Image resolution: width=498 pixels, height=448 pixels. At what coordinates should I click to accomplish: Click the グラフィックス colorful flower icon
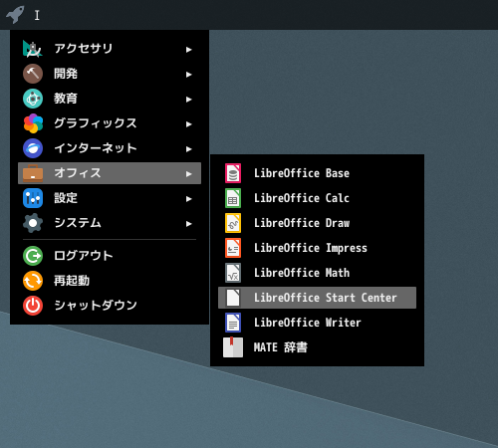[33, 123]
